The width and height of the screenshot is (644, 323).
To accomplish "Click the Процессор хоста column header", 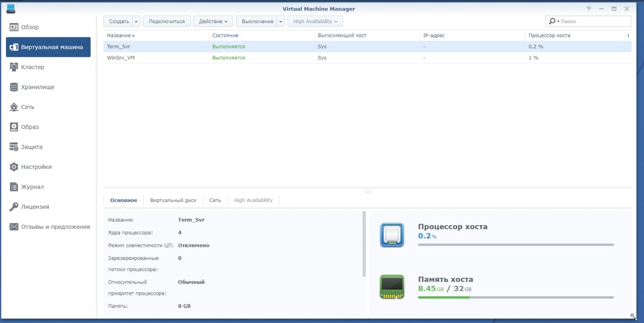I will tap(575, 35).
